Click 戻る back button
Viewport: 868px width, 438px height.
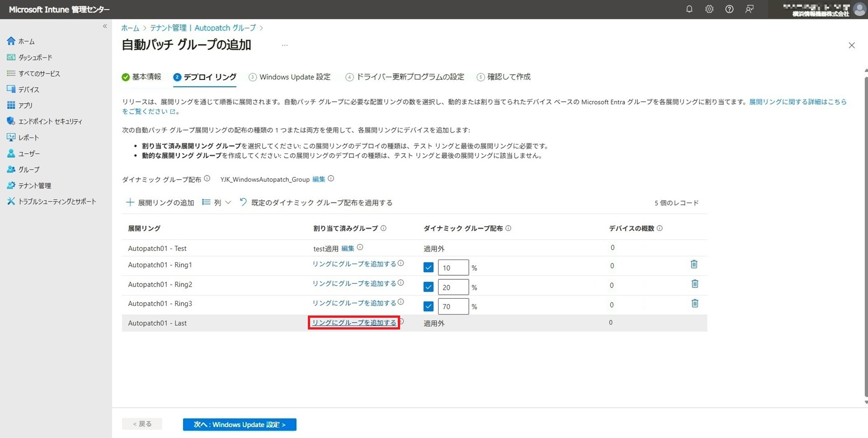point(142,424)
